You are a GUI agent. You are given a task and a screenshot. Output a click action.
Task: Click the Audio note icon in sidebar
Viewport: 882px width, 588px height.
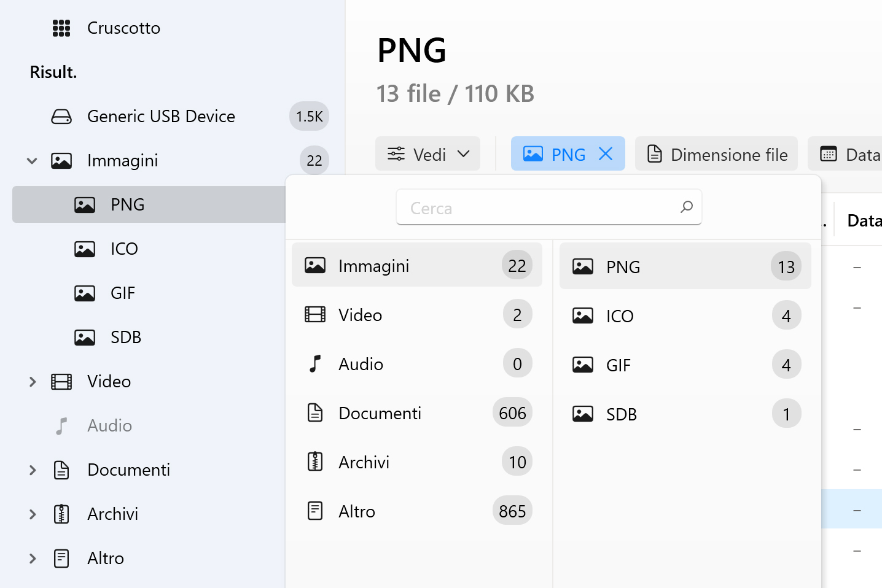pyautogui.click(x=61, y=426)
